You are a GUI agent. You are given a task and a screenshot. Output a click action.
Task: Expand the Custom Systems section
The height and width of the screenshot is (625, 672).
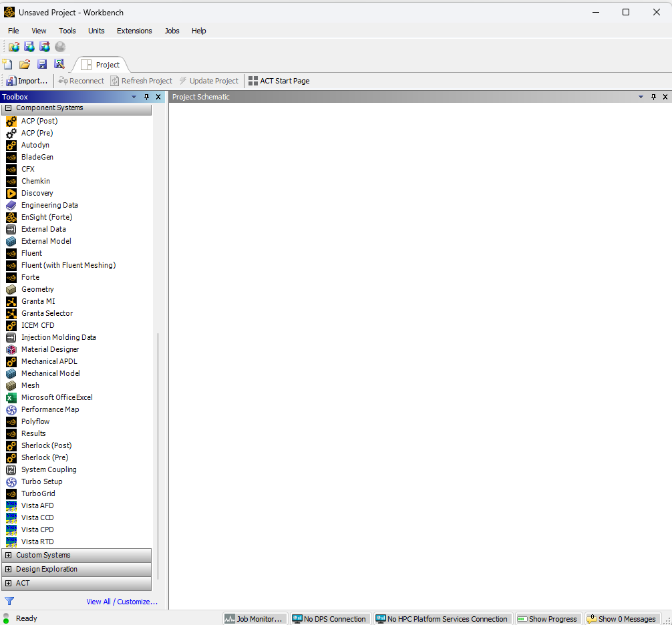(x=8, y=555)
